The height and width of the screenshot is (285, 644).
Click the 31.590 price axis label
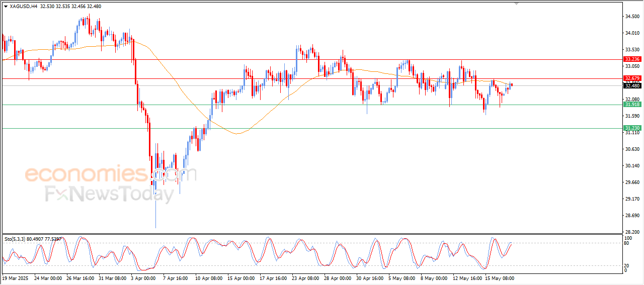(632, 116)
